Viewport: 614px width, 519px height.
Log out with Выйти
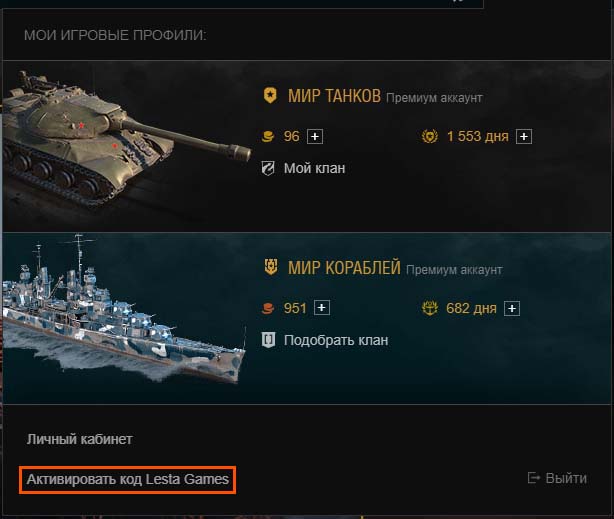(557, 478)
